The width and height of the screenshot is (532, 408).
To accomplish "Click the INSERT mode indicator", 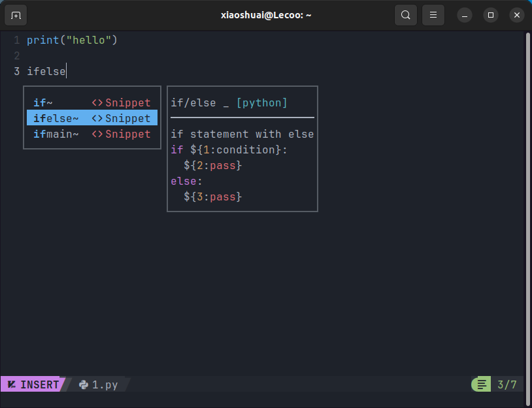I will pos(39,384).
